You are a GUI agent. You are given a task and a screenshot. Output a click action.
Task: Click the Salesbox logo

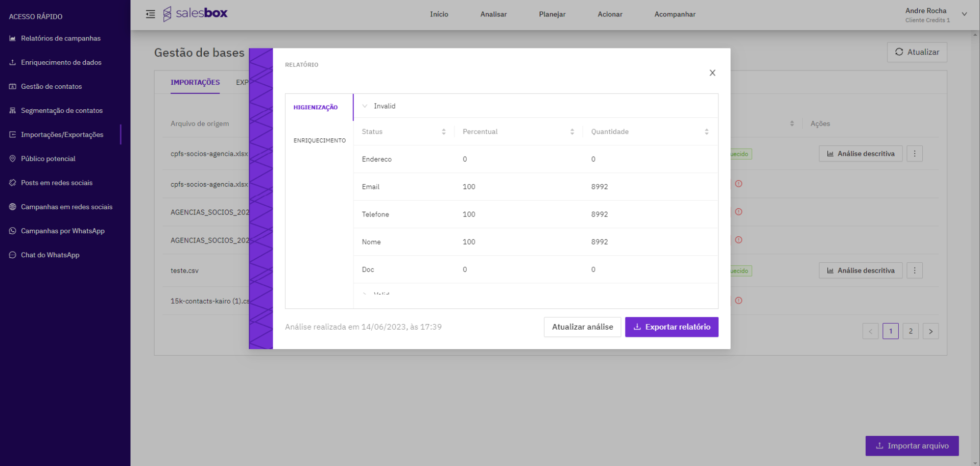[x=196, y=14]
